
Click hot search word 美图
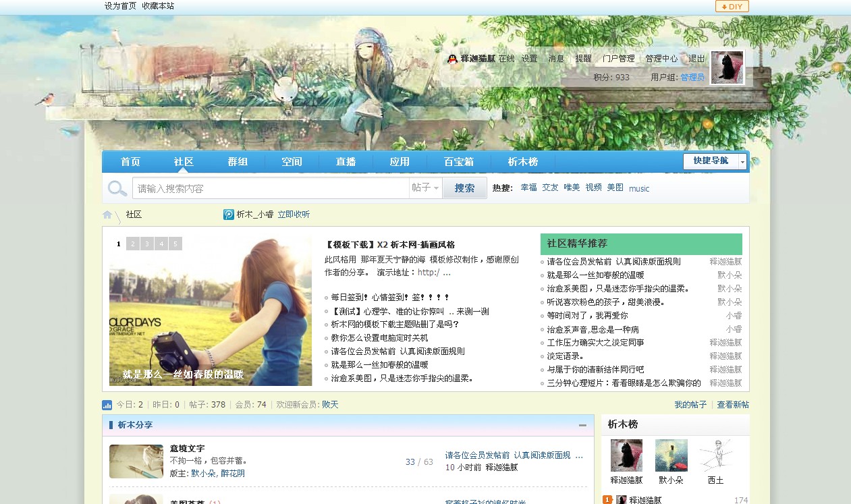pos(615,188)
